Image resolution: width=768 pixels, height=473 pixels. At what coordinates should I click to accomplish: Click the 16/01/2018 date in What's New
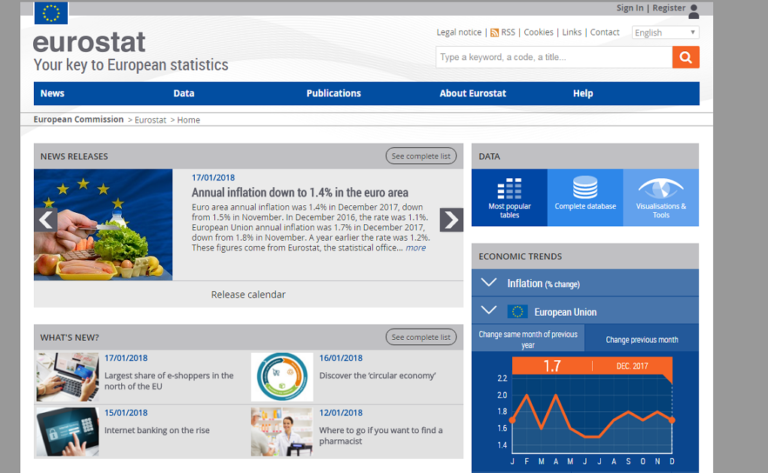(341, 358)
